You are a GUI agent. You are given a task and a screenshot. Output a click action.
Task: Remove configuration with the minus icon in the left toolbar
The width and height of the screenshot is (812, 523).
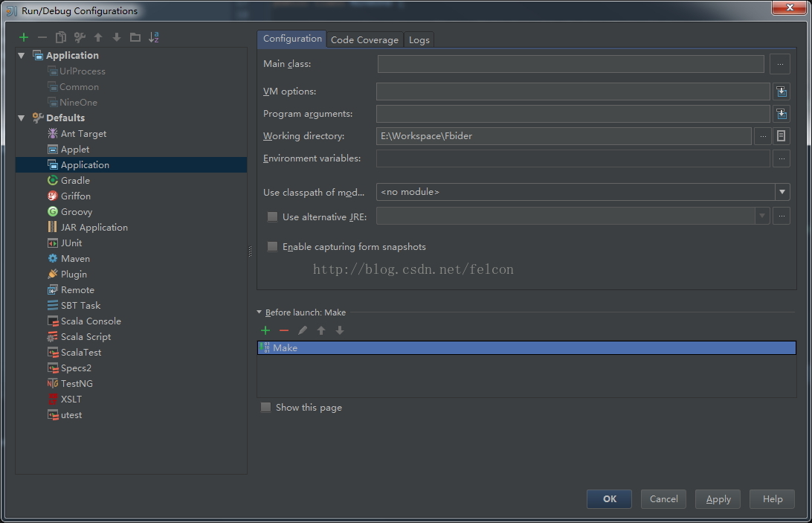tap(42, 37)
